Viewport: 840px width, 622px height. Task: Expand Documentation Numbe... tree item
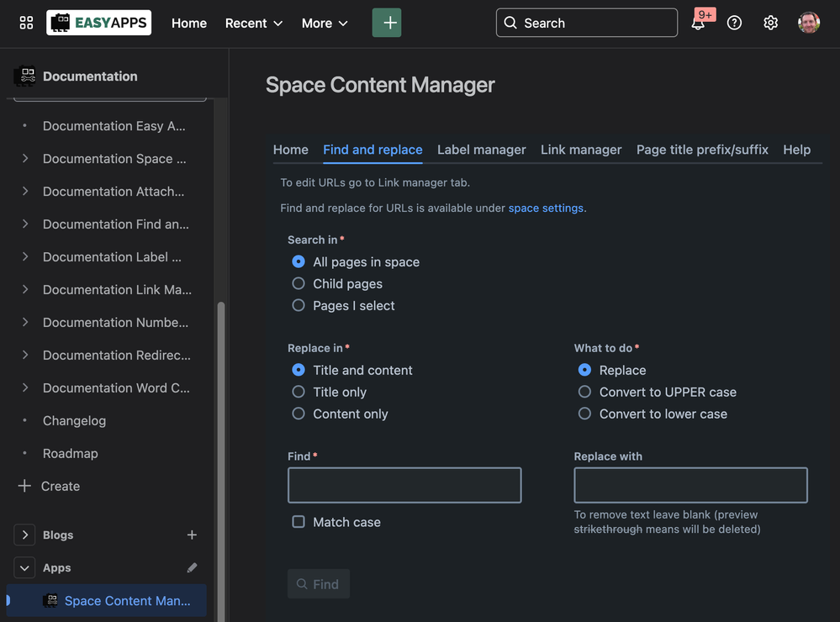pos(25,322)
